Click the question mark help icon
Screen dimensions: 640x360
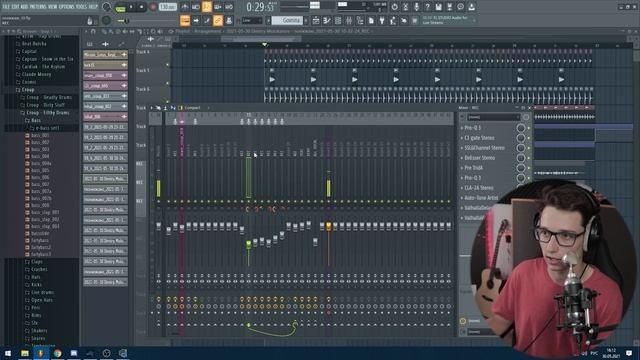click(x=427, y=7)
